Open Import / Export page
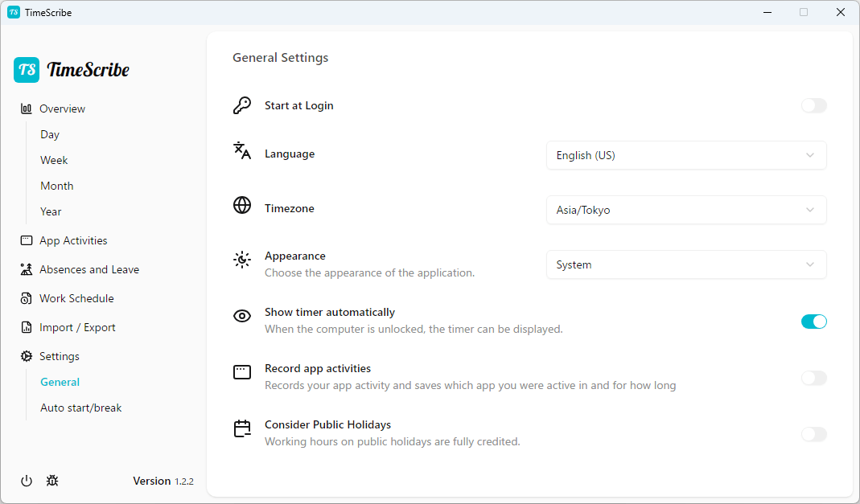The width and height of the screenshot is (860, 504). [77, 328]
